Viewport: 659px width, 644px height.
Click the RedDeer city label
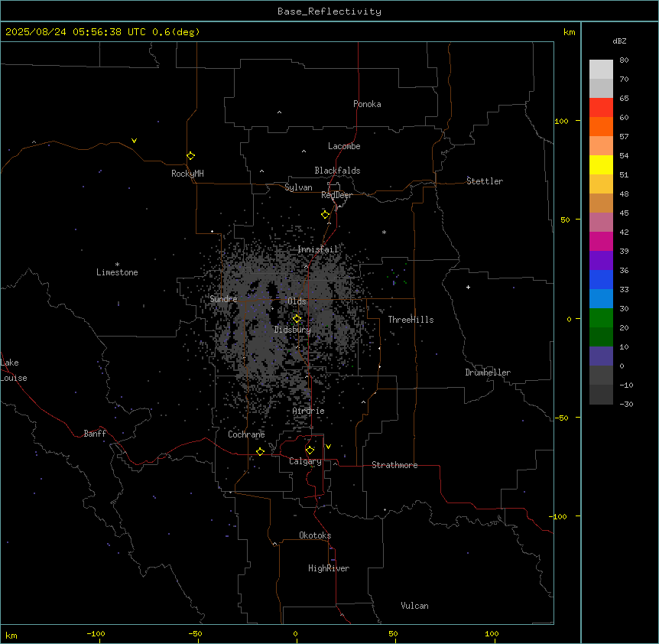[x=336, y=195]
